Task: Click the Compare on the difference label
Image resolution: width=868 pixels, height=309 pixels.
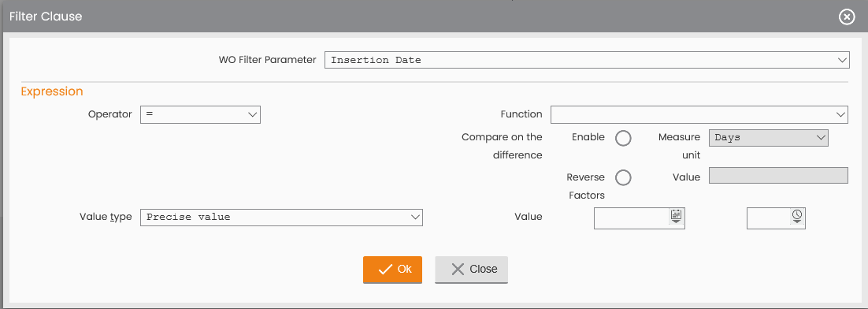Action: point(502,146)
